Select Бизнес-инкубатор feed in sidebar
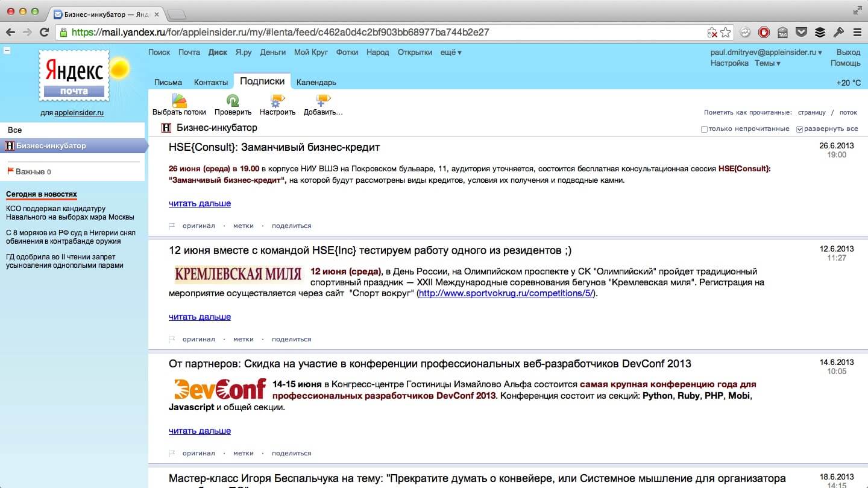Image resolution: width=868 pixels, height=488 pixels. click(72, 145)
